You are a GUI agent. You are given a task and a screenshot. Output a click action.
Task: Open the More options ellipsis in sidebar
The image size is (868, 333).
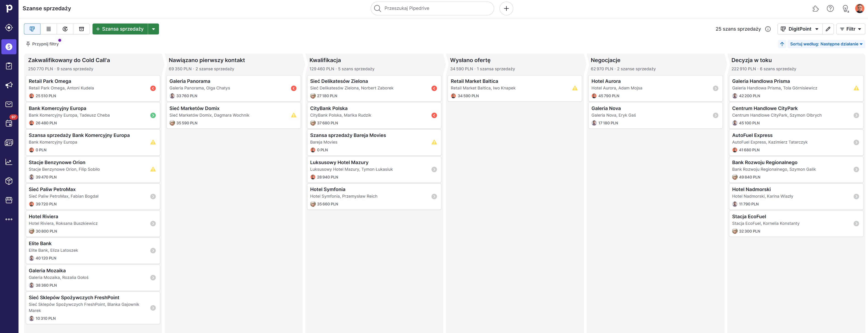coord(9,219)
